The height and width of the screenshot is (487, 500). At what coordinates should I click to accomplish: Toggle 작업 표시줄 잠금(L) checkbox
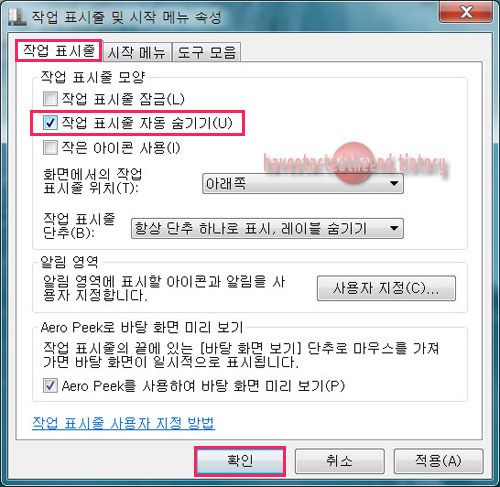pyautogui.click(x=50, y=99)
